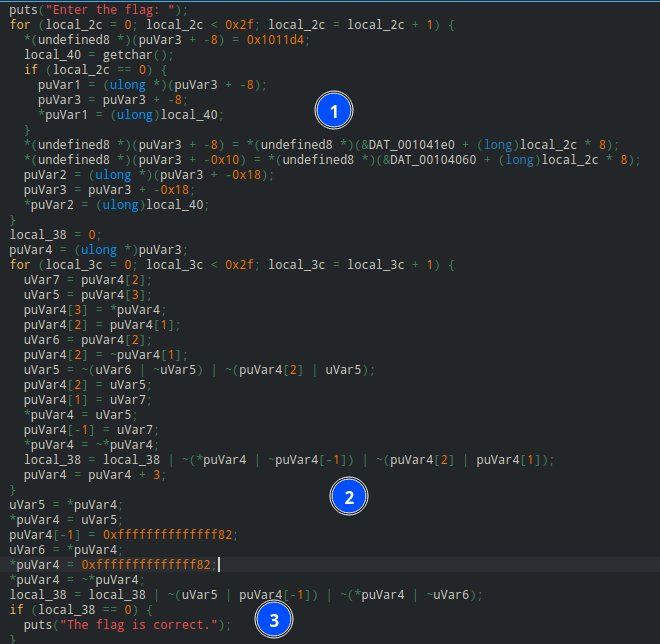Click the blue circle marker numbered 3
Image resolution: width=660 pixels, height=644 pixels.
point(273,621)
